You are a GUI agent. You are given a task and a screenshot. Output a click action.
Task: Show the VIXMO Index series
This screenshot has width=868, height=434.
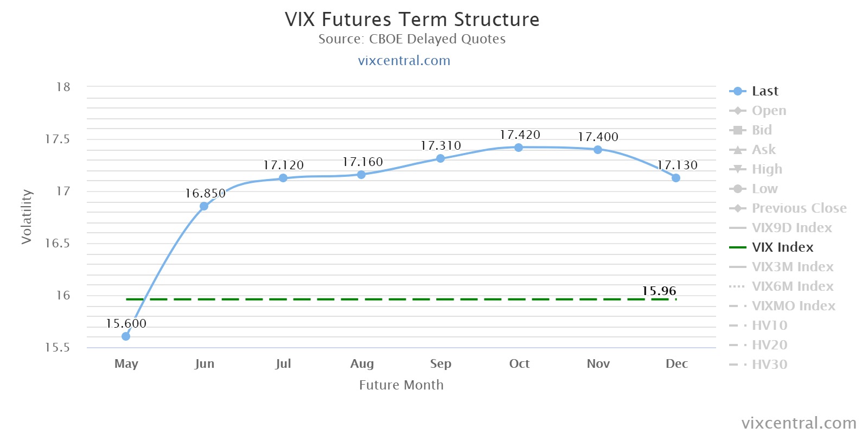pos(793,306)
